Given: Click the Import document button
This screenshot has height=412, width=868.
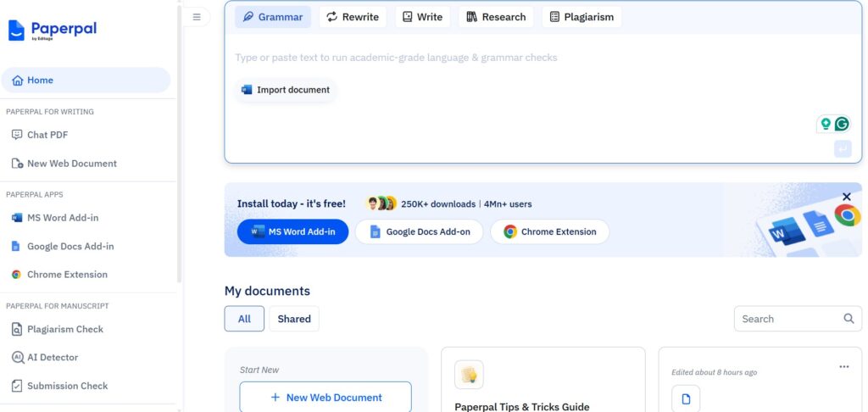Looking at the screenshot, I should pos(286,90).
